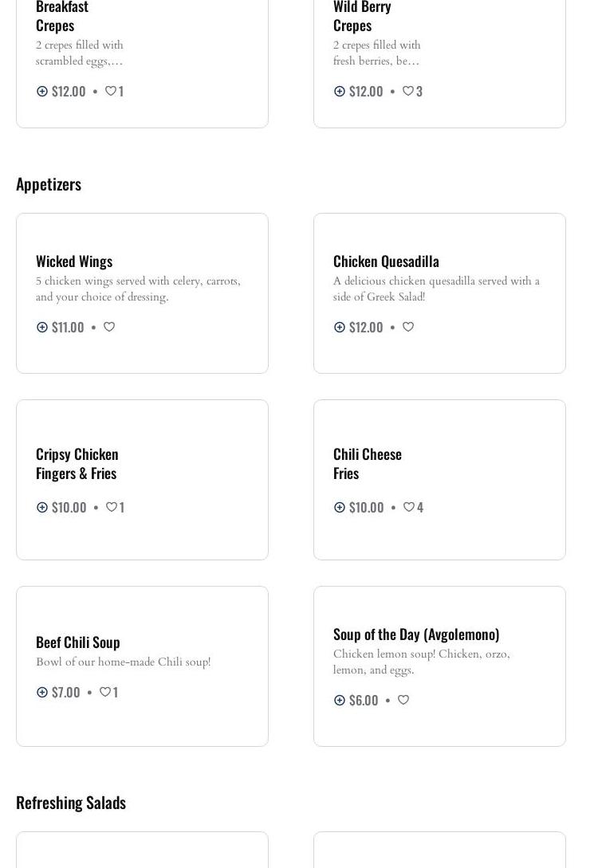Image resolution: width=598 pixels, height=868 pixels.
Task: Open Beef Chili Soup item title
Action: (78, 642)
